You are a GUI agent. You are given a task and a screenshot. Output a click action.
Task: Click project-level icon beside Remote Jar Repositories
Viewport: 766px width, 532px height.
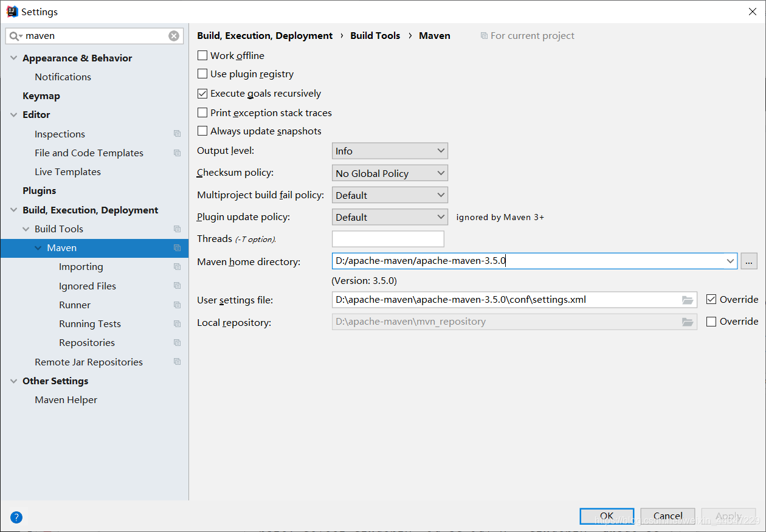pos(178,362)
